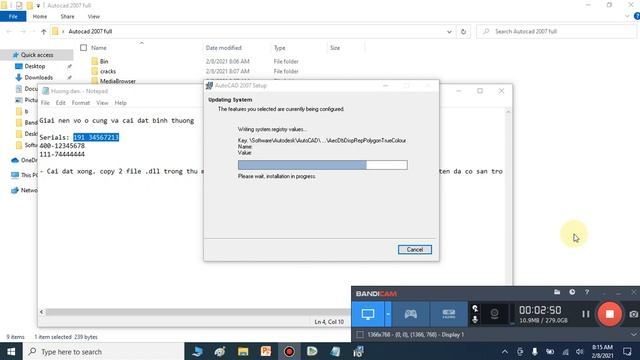This screenshot has height=360, width=640.
Task: Go up one folder level in Explorer
Action: pos(44,31)
